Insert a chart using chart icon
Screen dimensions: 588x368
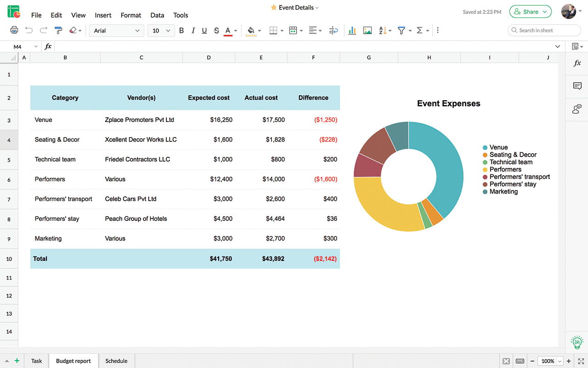pos(352,30)
